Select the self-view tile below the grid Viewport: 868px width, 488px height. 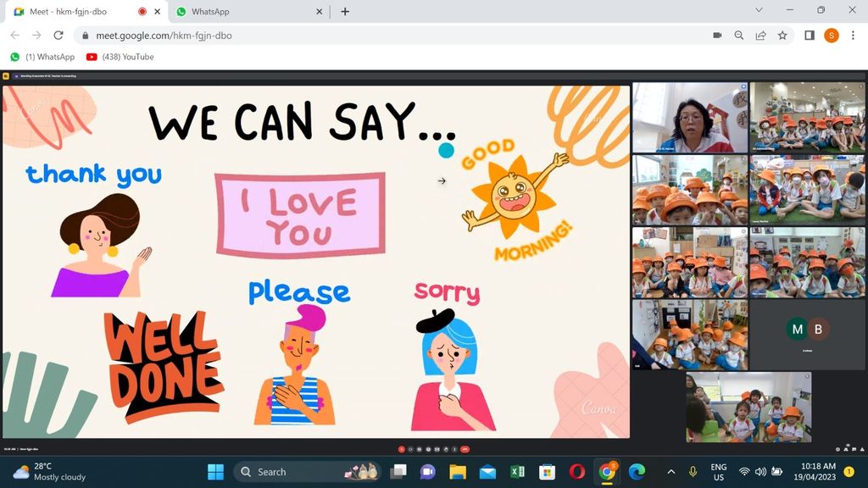[748, 407]
